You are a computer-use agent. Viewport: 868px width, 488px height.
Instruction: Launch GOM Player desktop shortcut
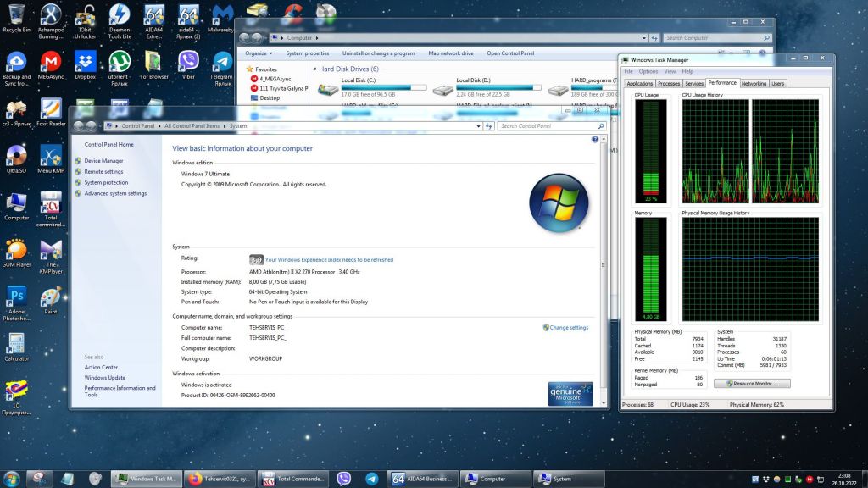pos(16,253)
